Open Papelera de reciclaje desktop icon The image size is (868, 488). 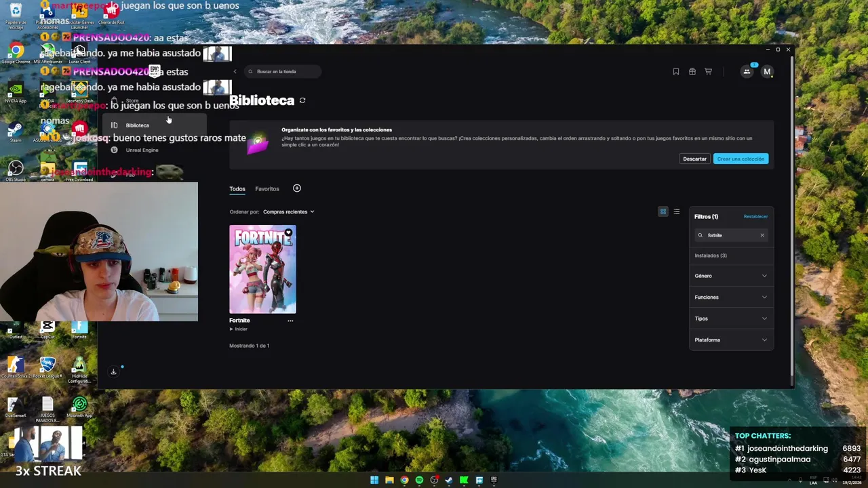coord(16,15)
